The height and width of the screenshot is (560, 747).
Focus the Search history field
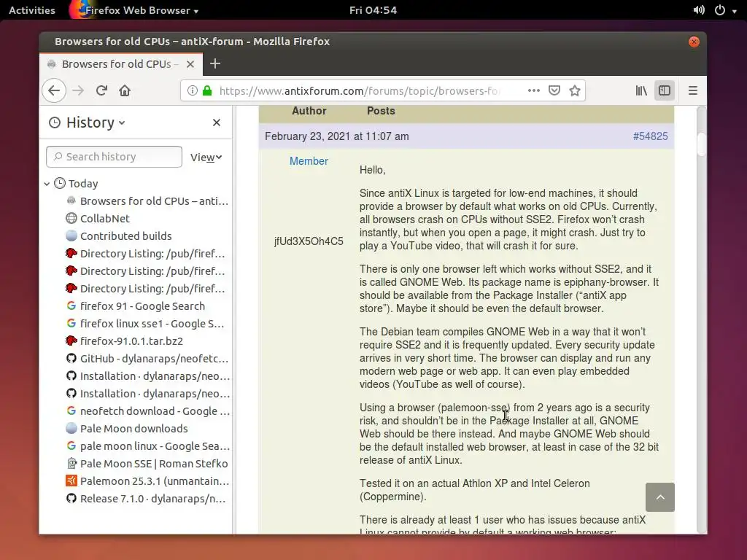pos(114,157)
